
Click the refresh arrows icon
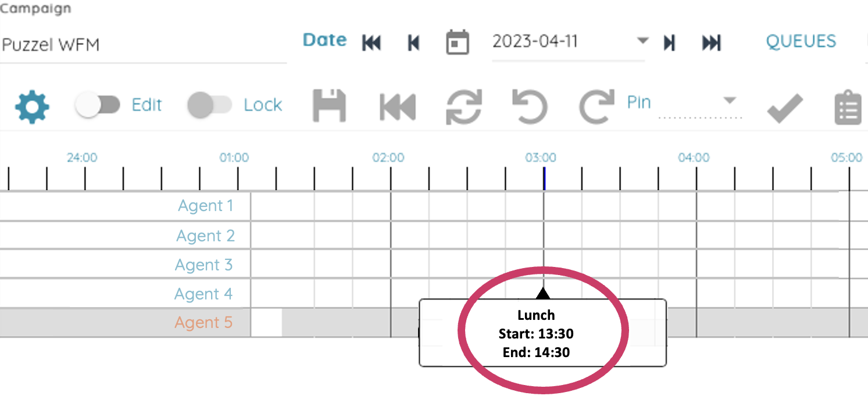(x=463, y=107)
